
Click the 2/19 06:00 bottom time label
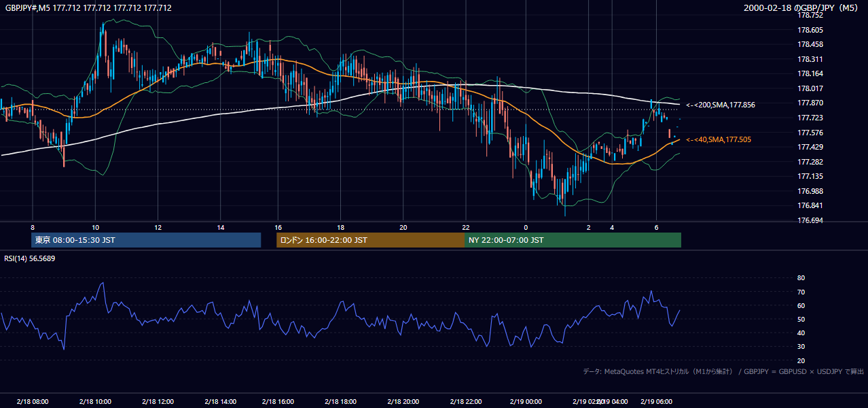point(657,402)
